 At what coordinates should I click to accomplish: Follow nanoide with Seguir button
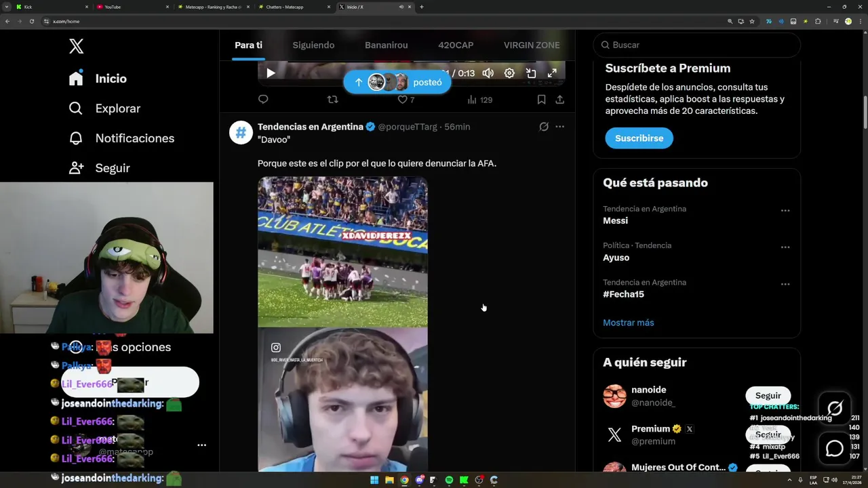click(x=768, y=396)
